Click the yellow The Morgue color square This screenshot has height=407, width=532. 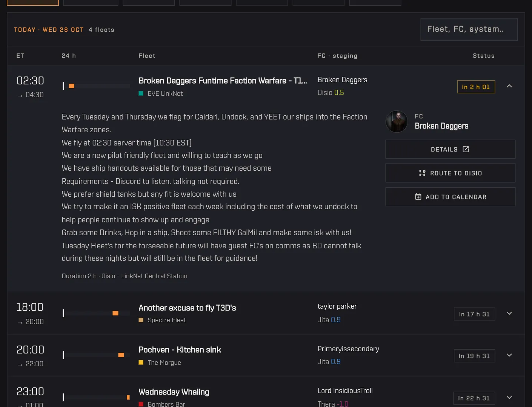(x=141, y=363)
